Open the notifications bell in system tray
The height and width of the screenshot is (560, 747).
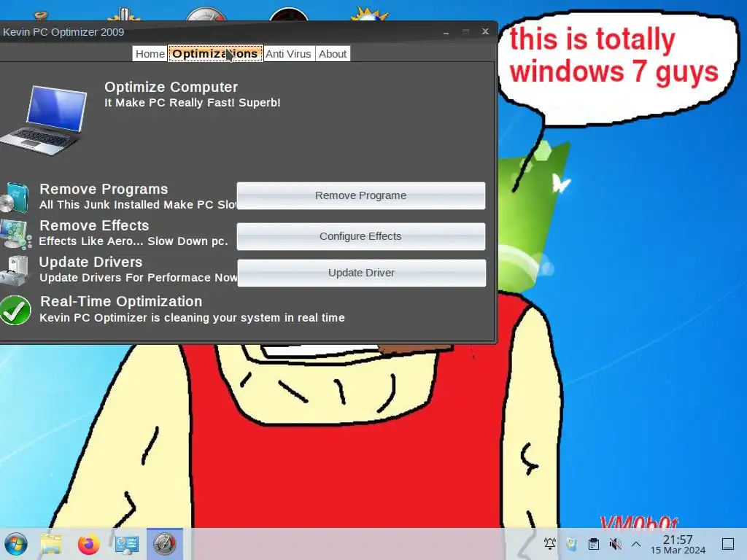pyautogui.click(x=550, y=543)
